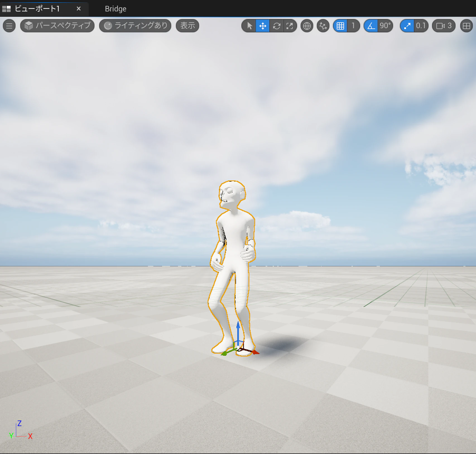Switch to the Bridge tab
The height and width of the screenshot is (454, 476).
point(116,9)
